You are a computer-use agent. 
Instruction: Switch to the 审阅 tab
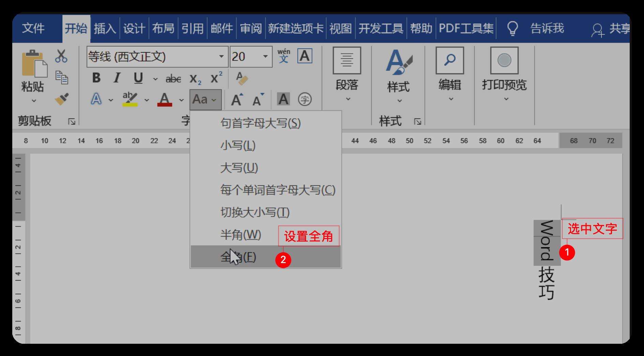pos(251,28)
